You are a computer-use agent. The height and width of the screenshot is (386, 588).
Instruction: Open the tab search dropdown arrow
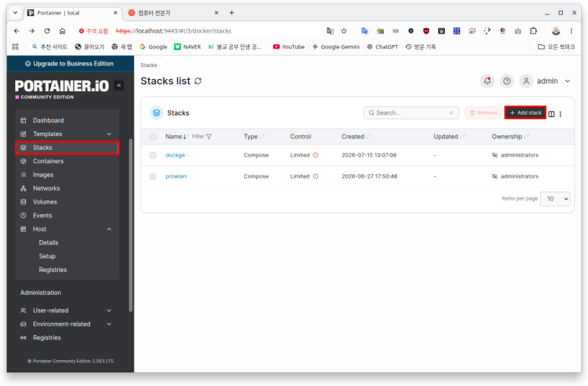pyautogui.click(x=15, y=13)
